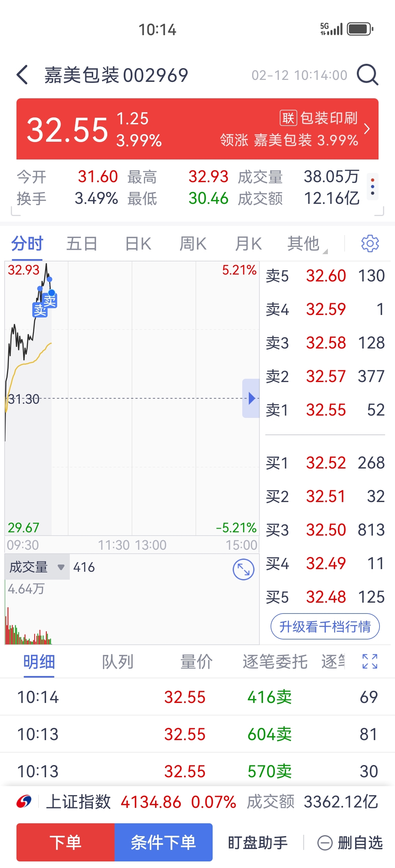Expand chart to fullscreen round arrow icon
The height and width of the screenshot is (868, 395).
pyautogui.click(x=243, y=569)
